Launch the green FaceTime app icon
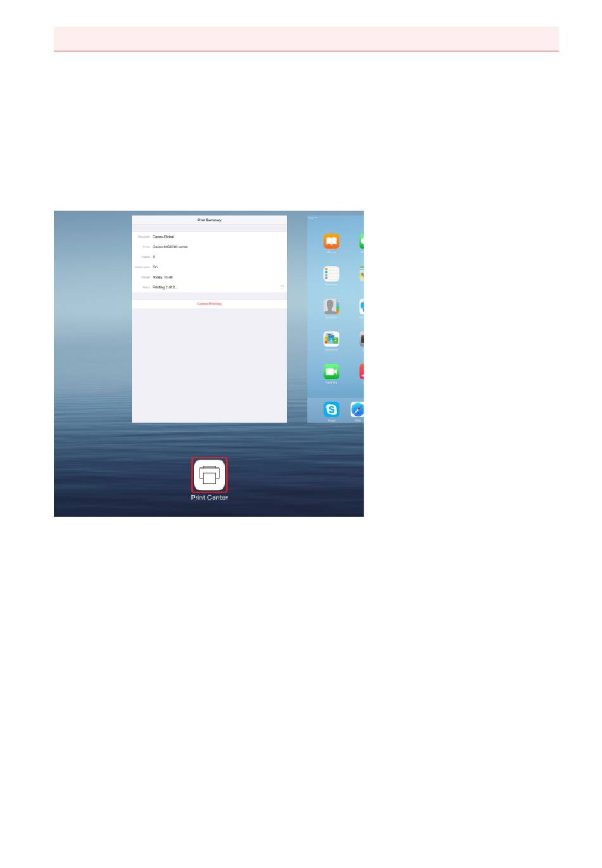 (331, 372)
